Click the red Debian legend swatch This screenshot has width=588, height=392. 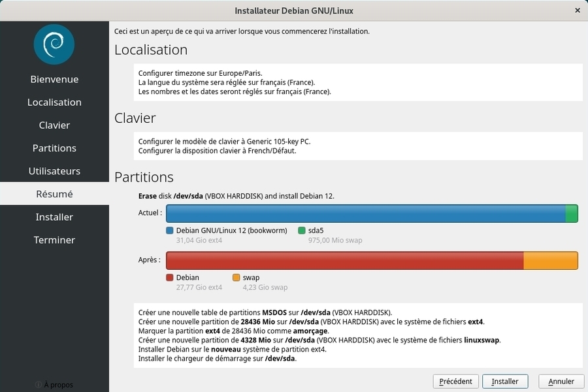pos(170,278)
